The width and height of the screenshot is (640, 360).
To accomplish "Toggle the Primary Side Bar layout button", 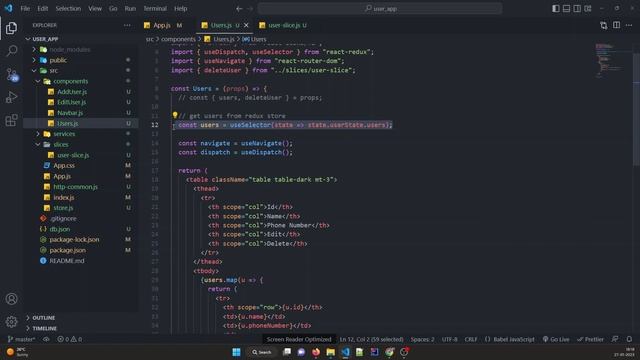I will coord(556,8).
